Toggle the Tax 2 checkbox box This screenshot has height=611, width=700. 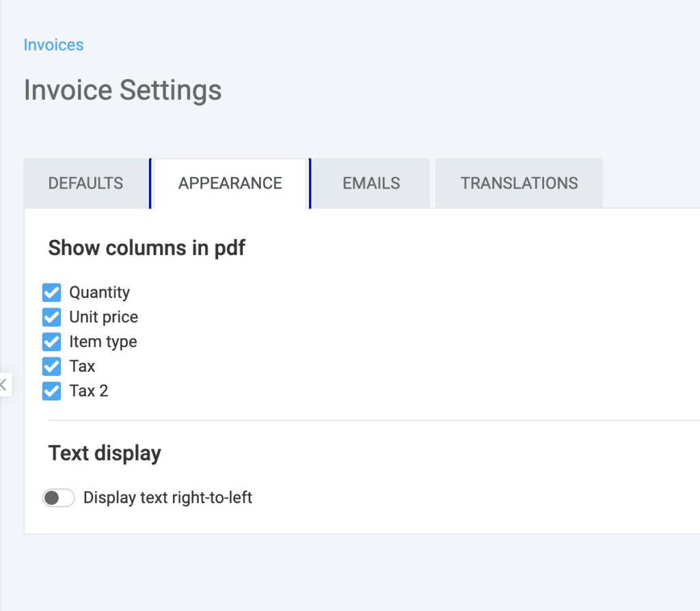52,391
